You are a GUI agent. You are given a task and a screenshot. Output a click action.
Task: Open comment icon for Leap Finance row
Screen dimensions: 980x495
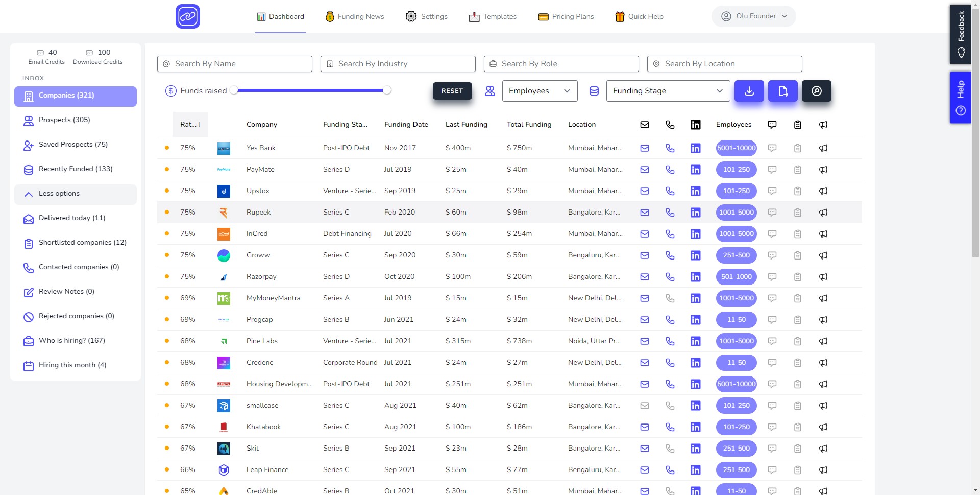772,470
